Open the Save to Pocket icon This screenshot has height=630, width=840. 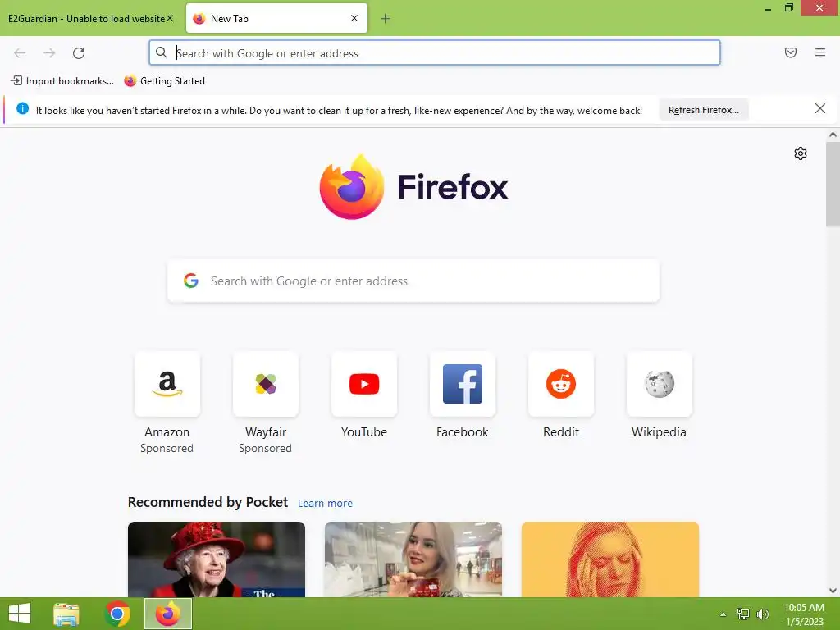791,52
